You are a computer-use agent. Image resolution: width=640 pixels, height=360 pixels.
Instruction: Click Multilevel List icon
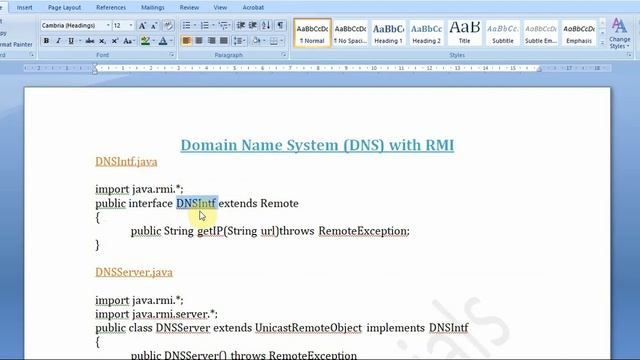pyautogui.click(x=223, y=25)
